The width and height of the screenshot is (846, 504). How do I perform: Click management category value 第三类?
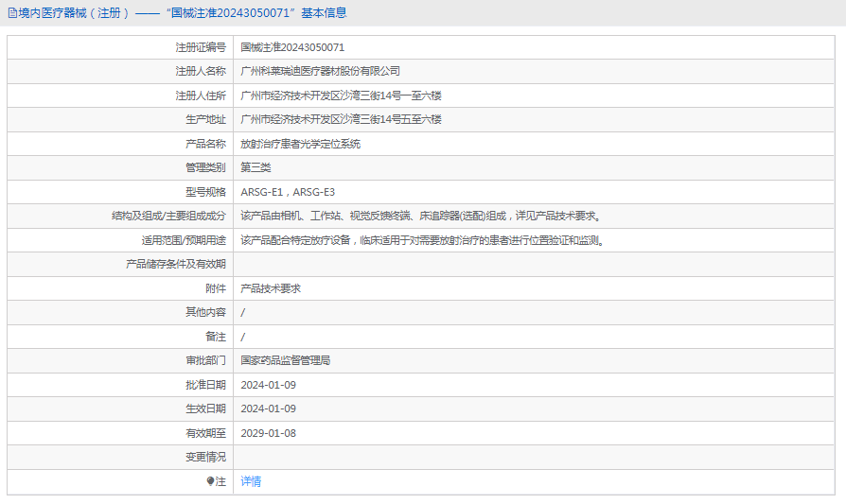pyautogui.click(x=256, y=167)
